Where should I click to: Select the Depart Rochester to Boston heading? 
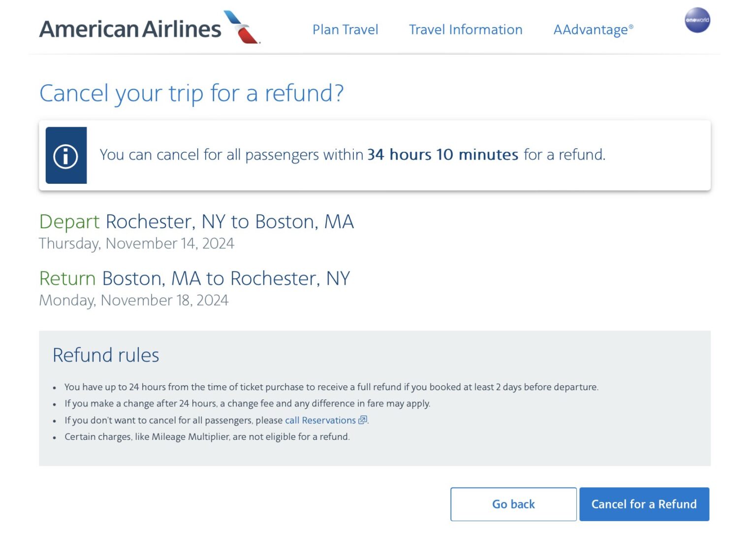click(x=197, y=222)
